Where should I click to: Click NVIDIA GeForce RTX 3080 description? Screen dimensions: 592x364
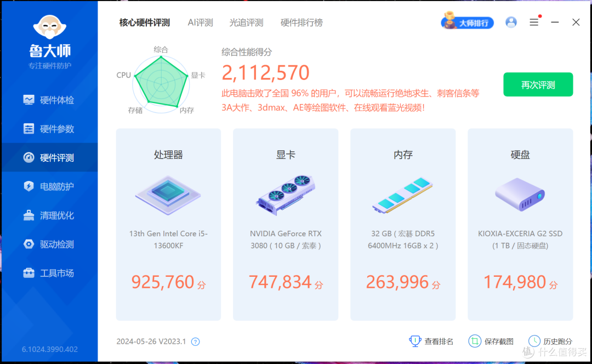click(286, 240)
